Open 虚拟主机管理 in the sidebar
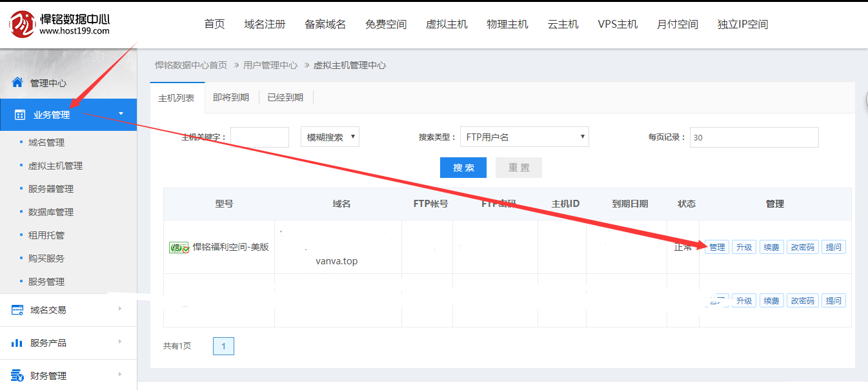 pos(56,166)
